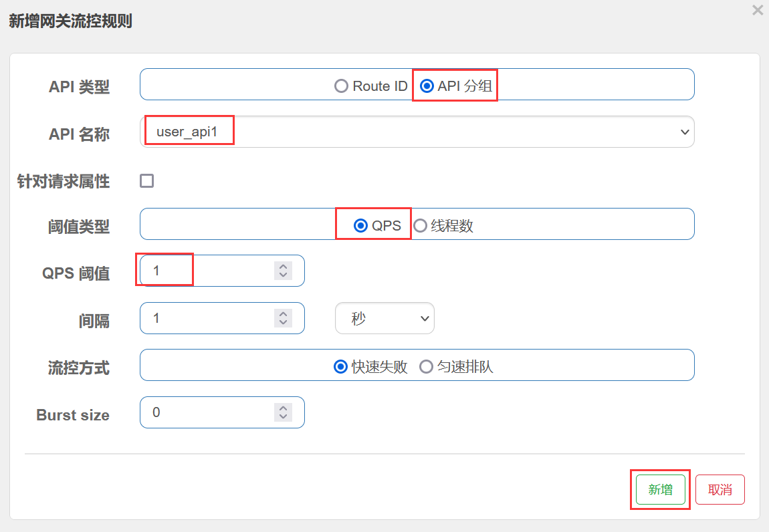
Task: Select 线程数 as threshold type
Action: [420, 226]
